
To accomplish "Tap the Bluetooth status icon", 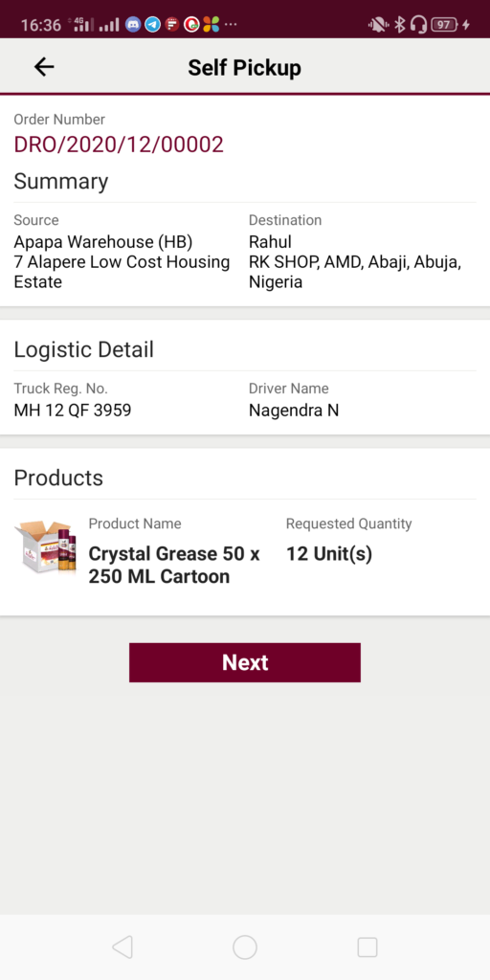I will coord(399,24).
